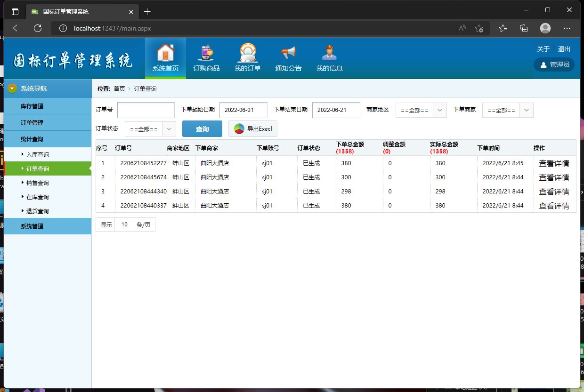Click the 导出Execl export button
Image resolution: width=584 pixels, height=392 pixels.
pyautogui.click(x=253, y=128)
